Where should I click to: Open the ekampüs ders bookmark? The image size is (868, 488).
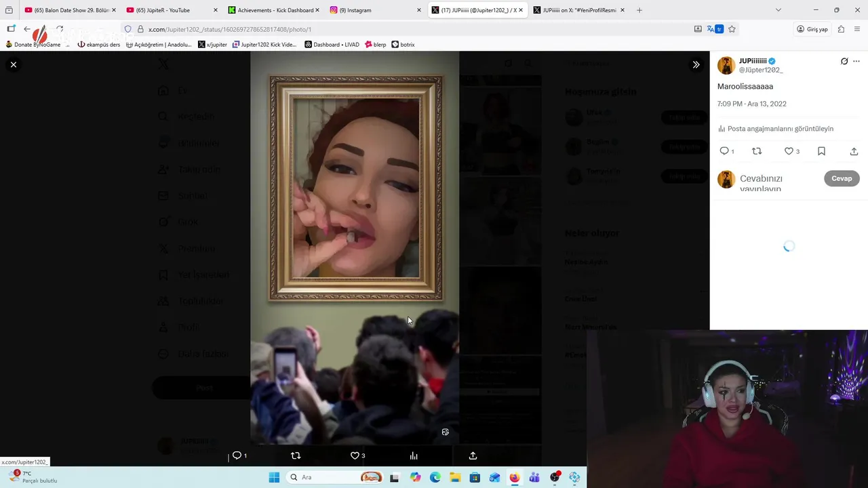pyautogui.click(x=99, y=45)
